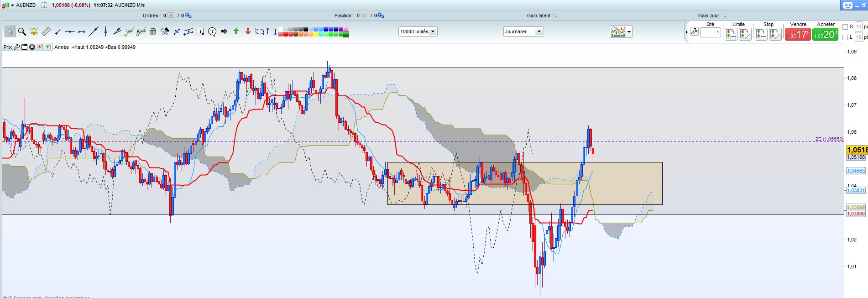868x298 pixels.
Task: Open wrench settings beside Prix label
Action: 17,47
